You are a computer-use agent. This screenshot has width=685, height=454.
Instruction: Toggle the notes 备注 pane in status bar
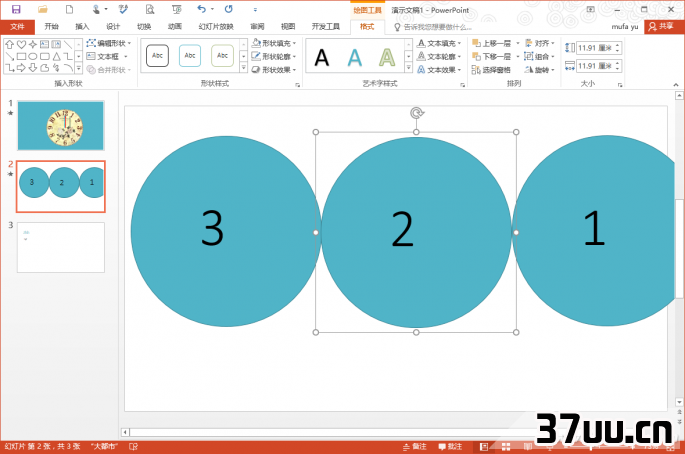[x=414, y=447]
